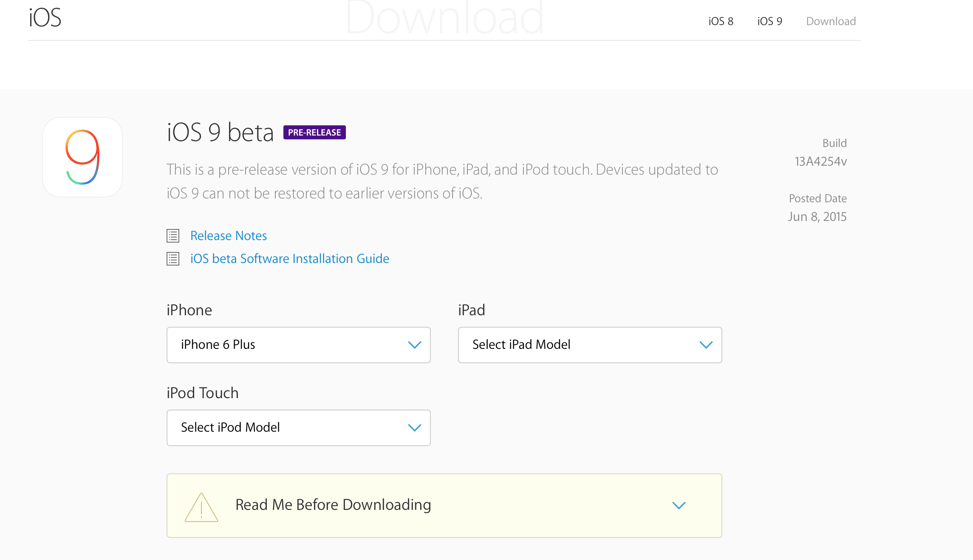Click the iOS 9 beta heading
This screenshot has height=560, width=973.
click(220, 133)
